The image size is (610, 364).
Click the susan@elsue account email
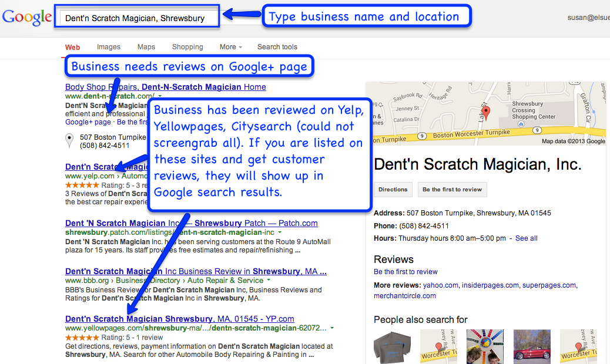[589, 18]
